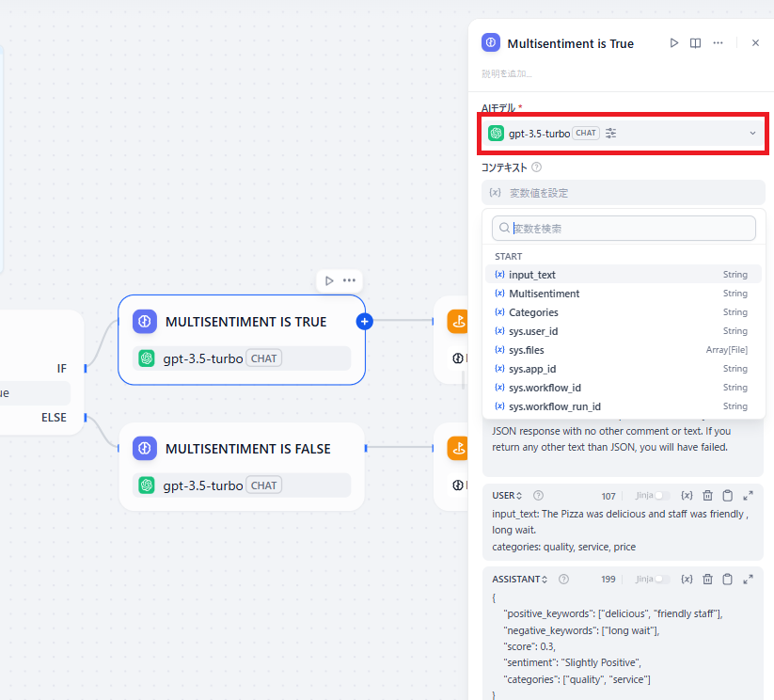
Task: Enable Jinja switch on the ASSISTANT message
Action: [x=664, y=580]
